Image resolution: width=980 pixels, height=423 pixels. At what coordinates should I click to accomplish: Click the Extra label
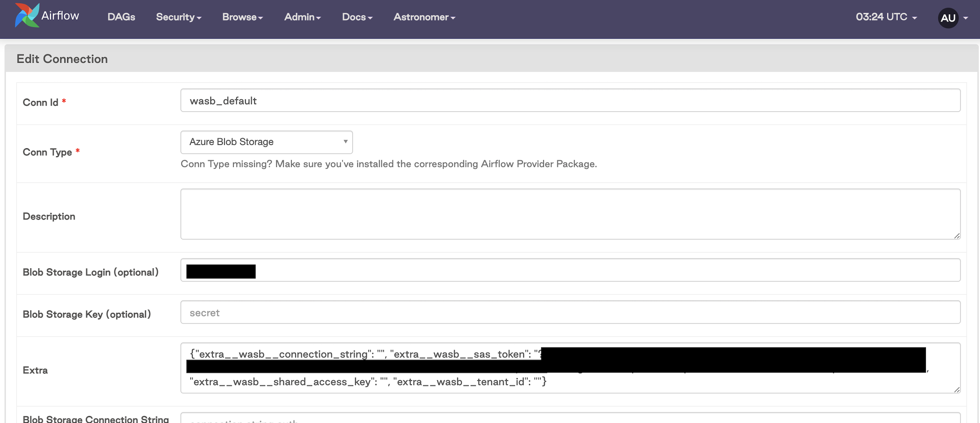tap(35, 370)
